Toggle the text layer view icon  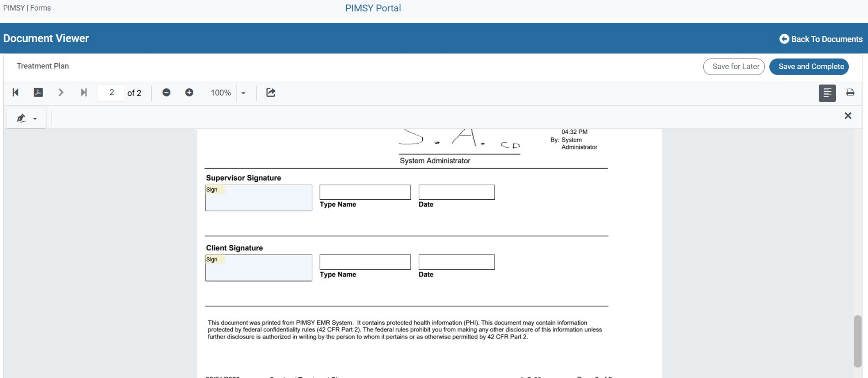point(827,92)
